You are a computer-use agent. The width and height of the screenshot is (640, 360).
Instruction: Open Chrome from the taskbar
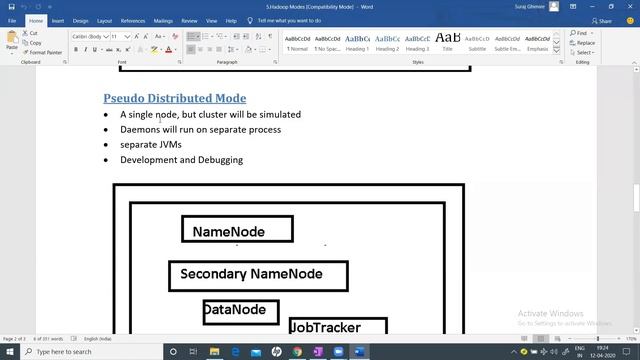(x=297, y=351)
